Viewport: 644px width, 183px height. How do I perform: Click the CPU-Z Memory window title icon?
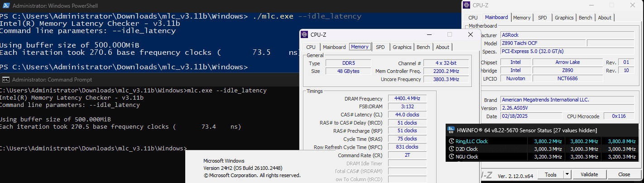[x=305, y=34]
